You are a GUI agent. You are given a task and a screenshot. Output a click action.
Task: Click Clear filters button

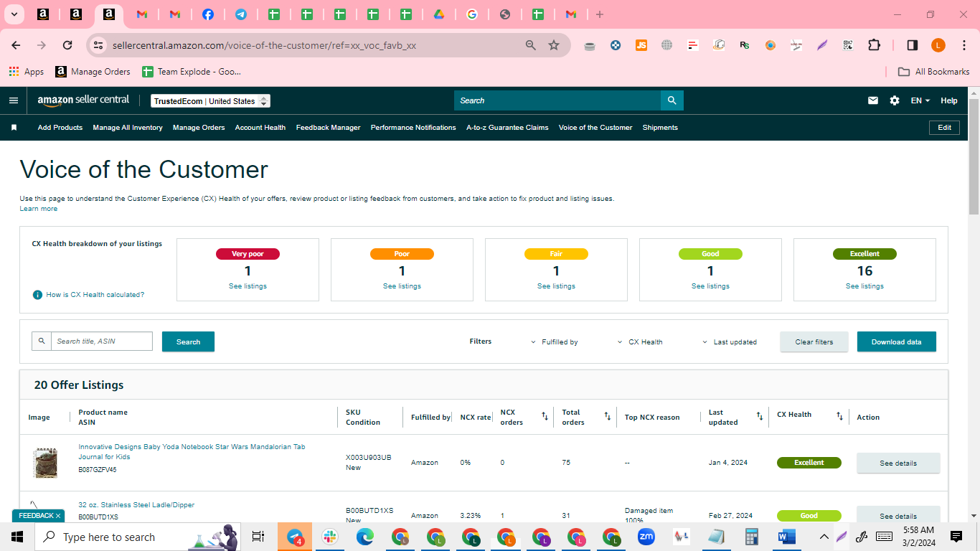[x=814, y=342]
